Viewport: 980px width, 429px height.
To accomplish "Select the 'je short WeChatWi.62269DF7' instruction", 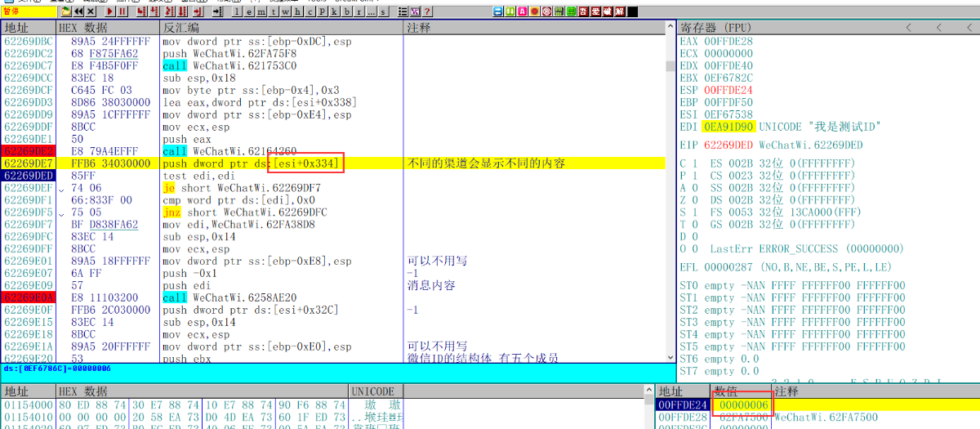I will tap(242, 188).
